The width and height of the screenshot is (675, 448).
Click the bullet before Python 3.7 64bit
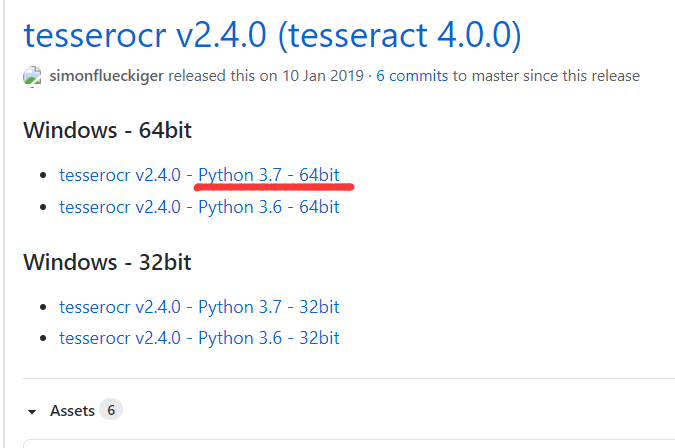click(43, 175)
